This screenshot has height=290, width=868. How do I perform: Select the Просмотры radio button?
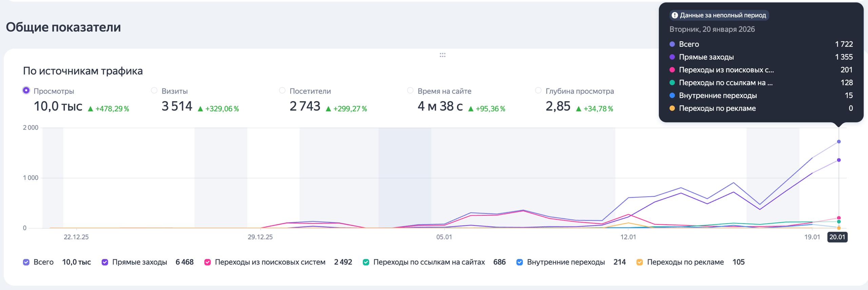(26, 90)
